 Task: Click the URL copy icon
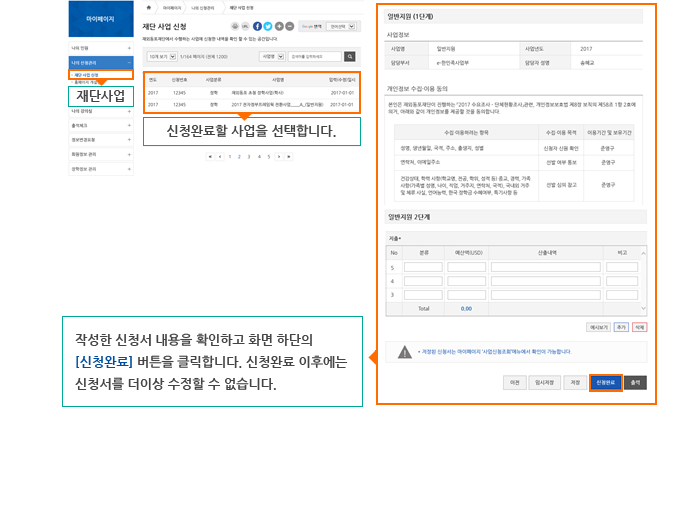[x=245, y=26]
